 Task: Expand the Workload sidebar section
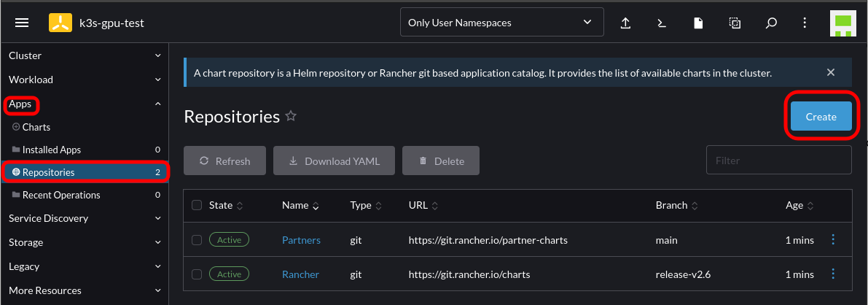[83, 80]
